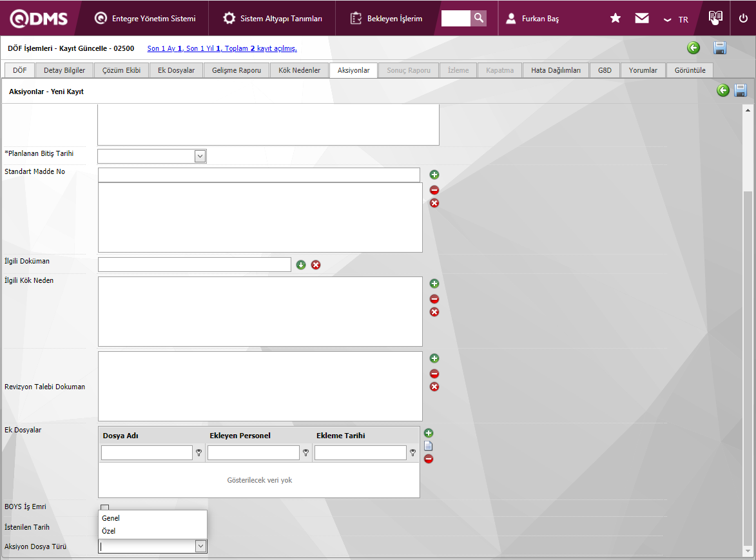Add a Standart Madde No entry
756x560 pixels.
[x=434, y=175]
